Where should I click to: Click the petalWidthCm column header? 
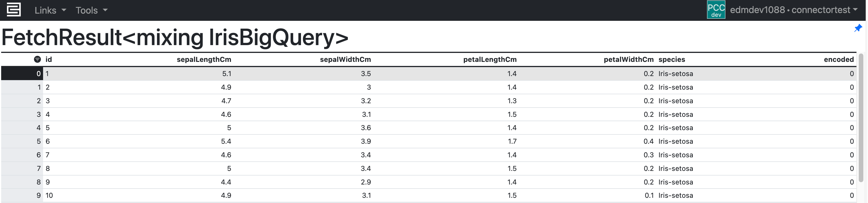tap(628, 60)
